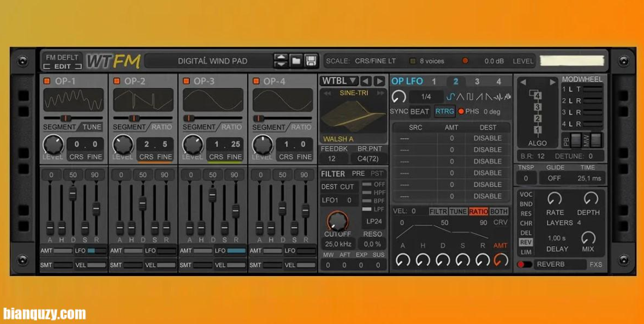The height and width of the screenshot is (324, 644).
Task: Click the FEEDBK value field showing 12
Action: click(332, 158)
